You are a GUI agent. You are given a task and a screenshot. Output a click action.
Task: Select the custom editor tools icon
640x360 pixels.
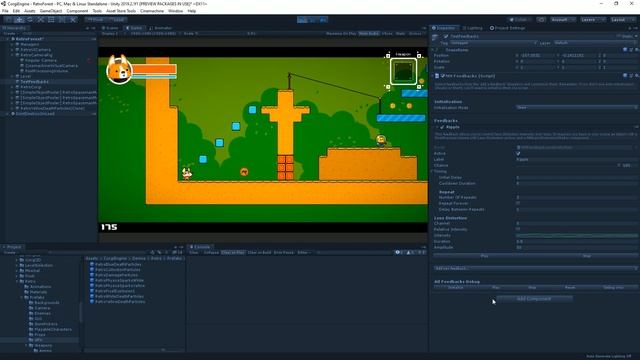pos(73,20)
